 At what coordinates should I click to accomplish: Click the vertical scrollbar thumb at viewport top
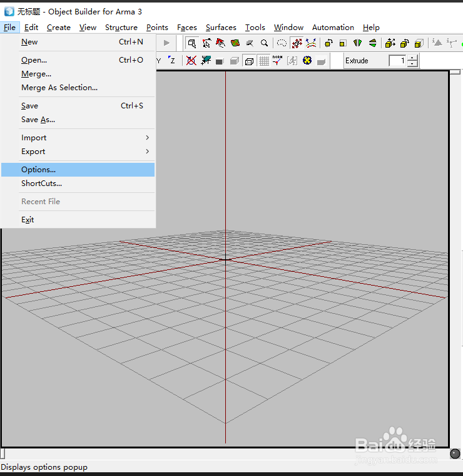(455, 72)
